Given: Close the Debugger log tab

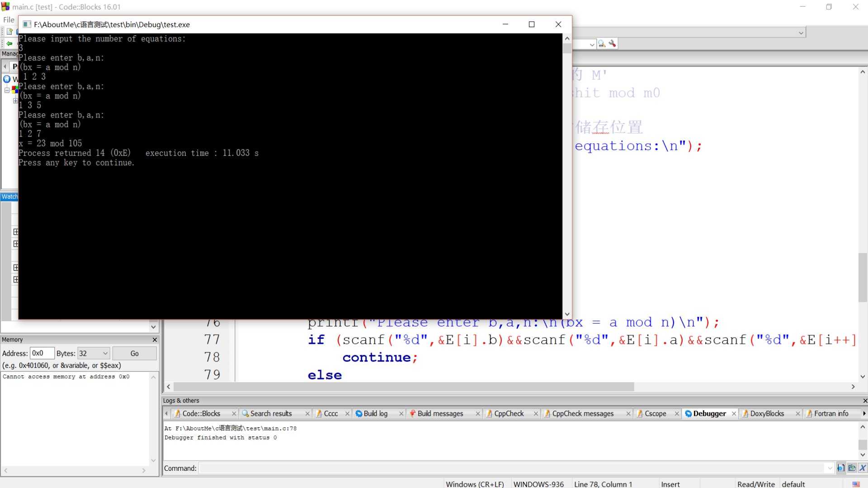Looking at the screenshot, I should pos(734,413).
